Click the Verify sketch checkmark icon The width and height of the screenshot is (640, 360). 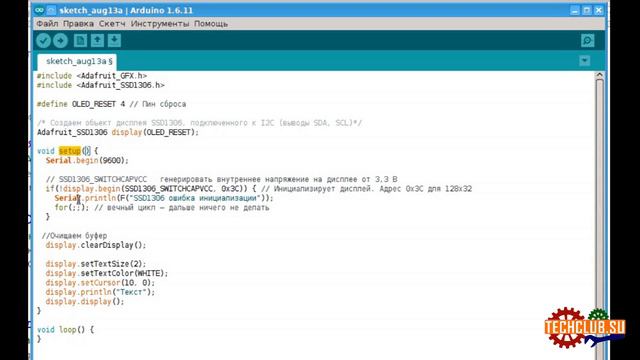click(43, 40)
